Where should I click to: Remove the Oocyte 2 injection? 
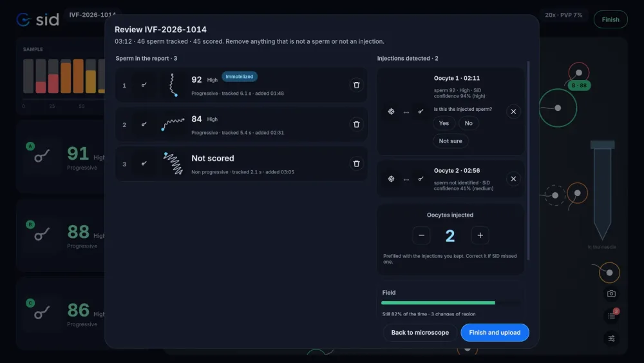tap(513, 179)
